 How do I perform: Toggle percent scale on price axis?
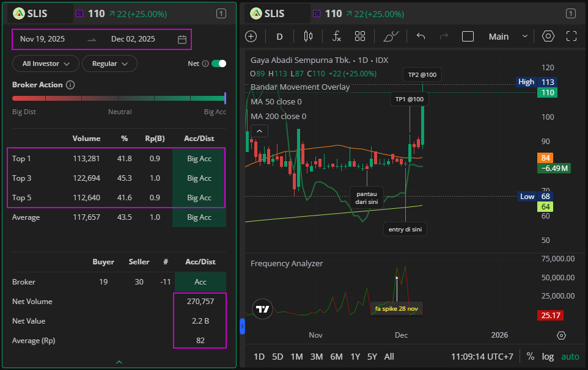(x=530, y=357)
